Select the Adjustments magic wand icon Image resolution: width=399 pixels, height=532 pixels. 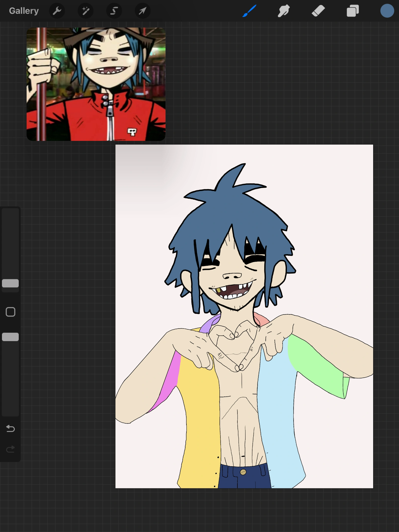[85, 11]
